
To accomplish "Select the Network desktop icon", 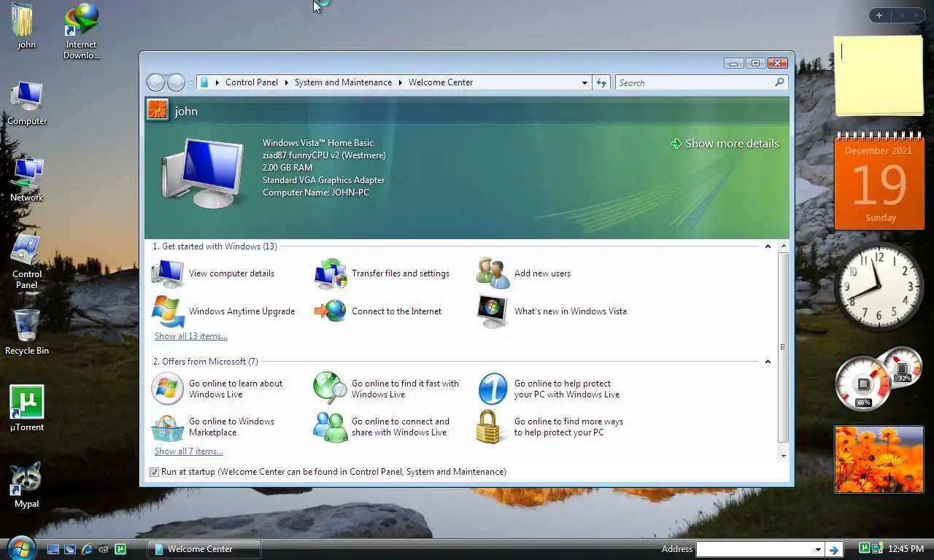I will (x=27, y=179).
